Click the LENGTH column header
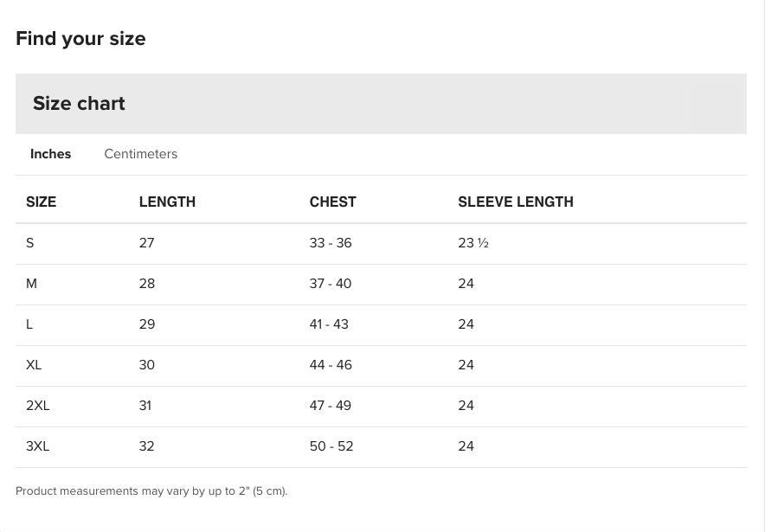Image resolution: width=765 pixels, height=532 pixels. point(167,202)
